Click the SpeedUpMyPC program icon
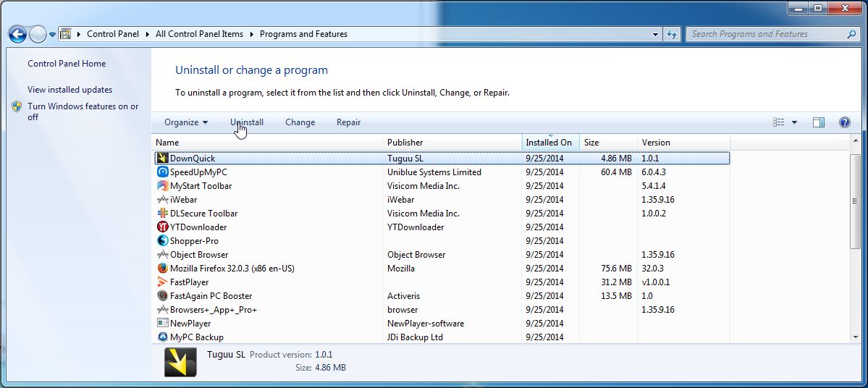868x388 pixels. click(163, 172)
